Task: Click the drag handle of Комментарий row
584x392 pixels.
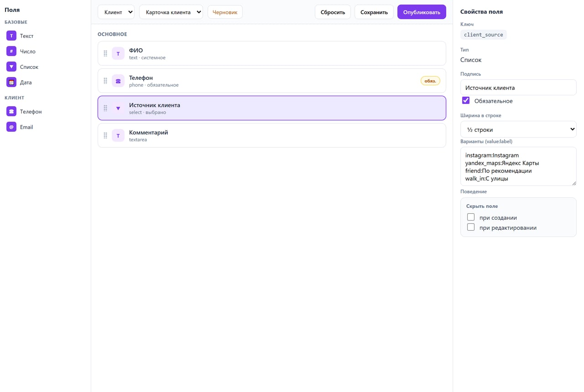Action: pos(105,136)
